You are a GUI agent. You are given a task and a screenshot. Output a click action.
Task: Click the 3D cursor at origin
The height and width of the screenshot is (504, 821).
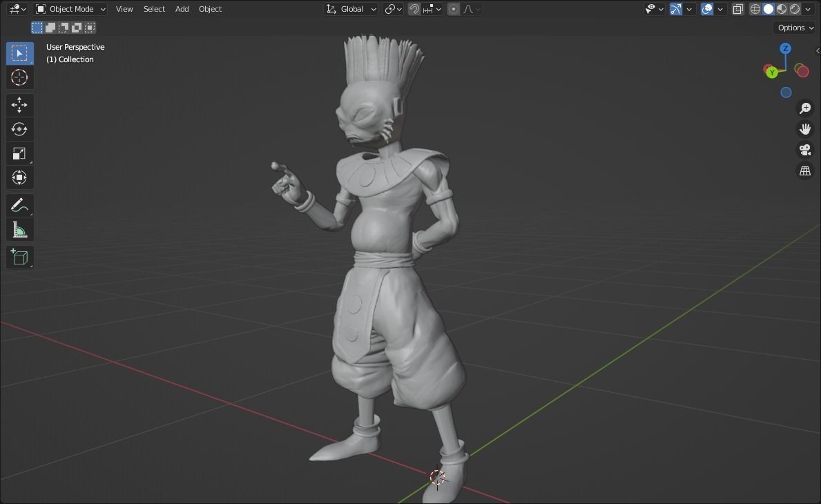437,477
